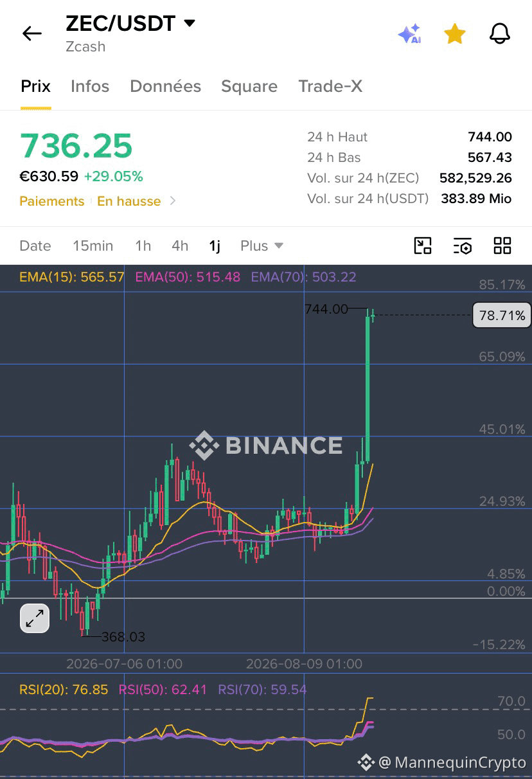Viewport: 532px width, 779px height.
Task: Click the EMA(15): 565.57 indicator label
Action: [72, 277]
